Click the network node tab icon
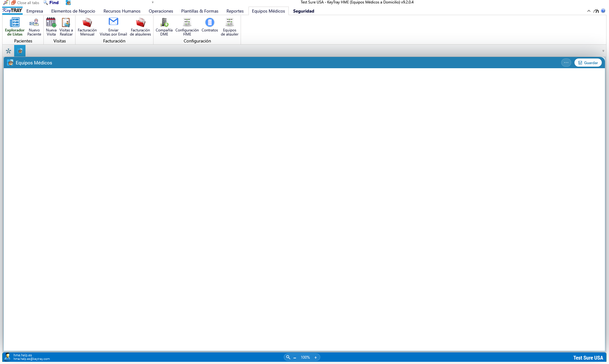This screenshot has width=609, height=364. (8, 51)
